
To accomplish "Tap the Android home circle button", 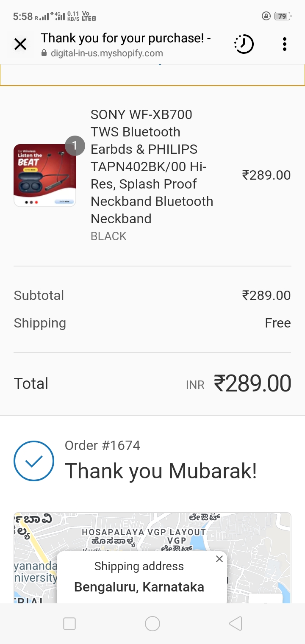I will [152, 624].
